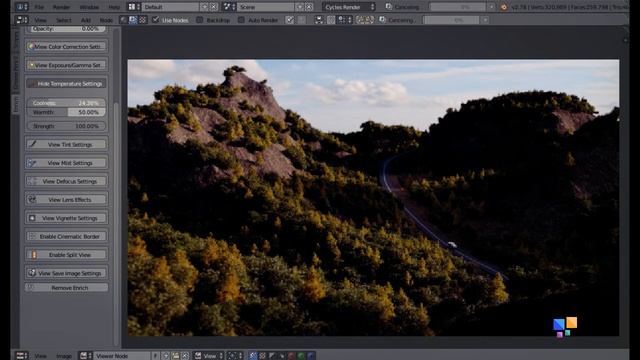Click the scene browse icon
This screenshot has width=640, height=360.
point(229,7)
